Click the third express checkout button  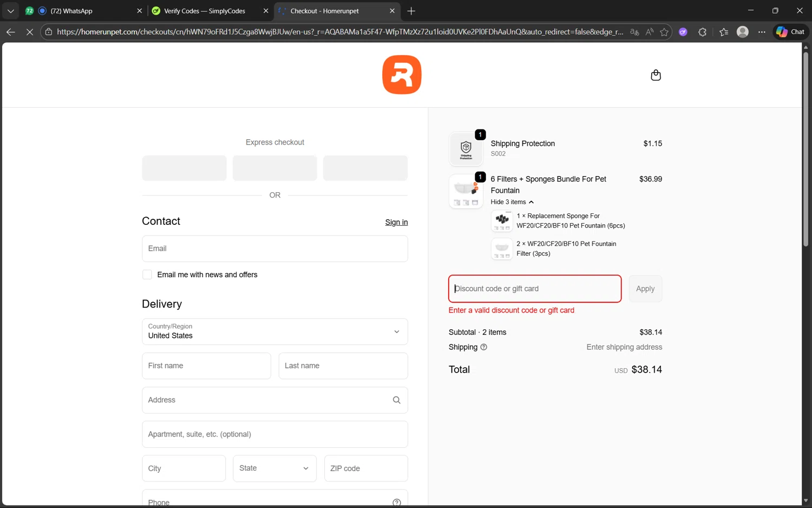[x=365, y=168]
